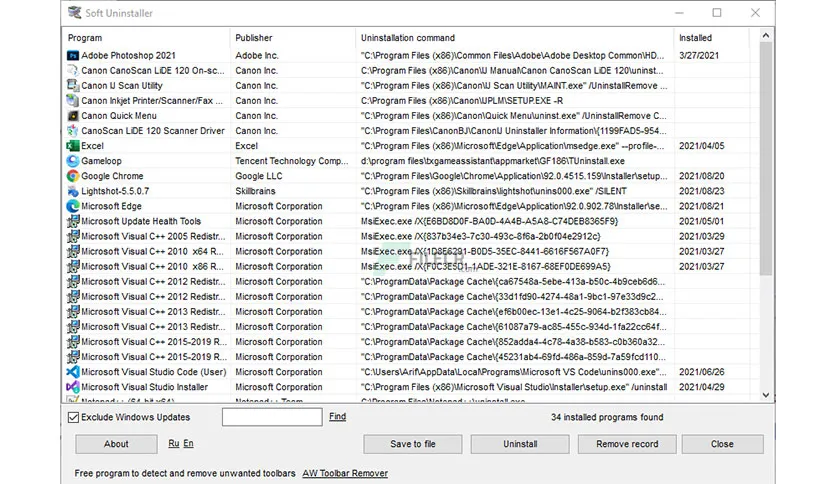
Task: Click the Lightshot-5.5.0.7 icon
Action: [x=73, y=191]
